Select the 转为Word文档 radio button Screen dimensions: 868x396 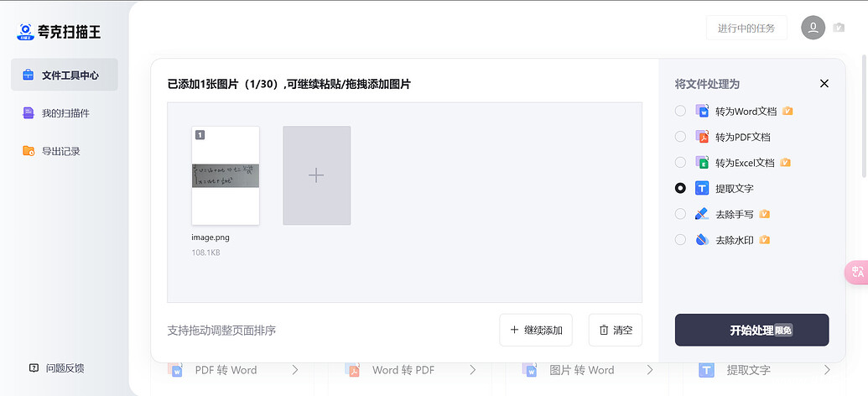coord(680,111)
